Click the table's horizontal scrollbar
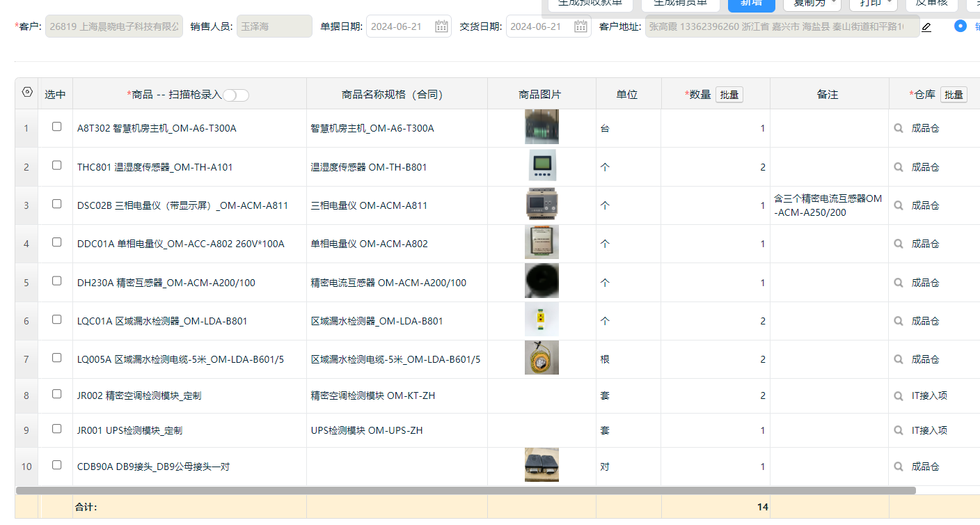The width and height of the screenshot is (980, 525). (466, 490)
